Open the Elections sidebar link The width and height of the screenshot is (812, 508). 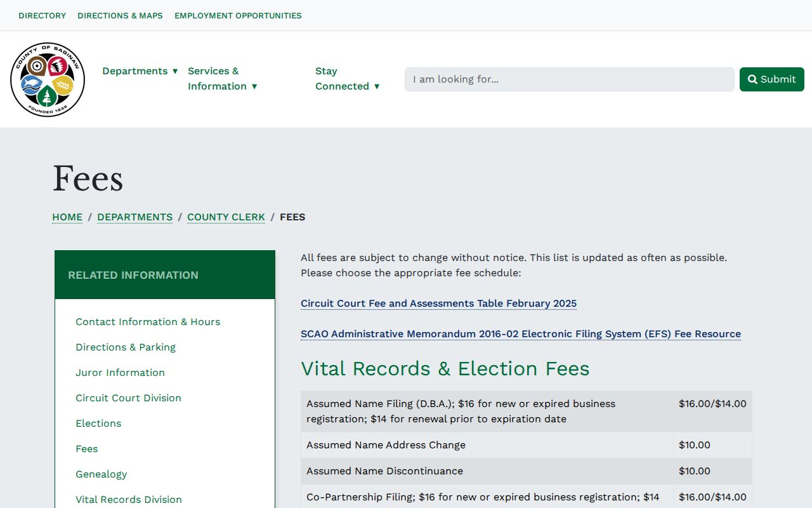[98, 424]
